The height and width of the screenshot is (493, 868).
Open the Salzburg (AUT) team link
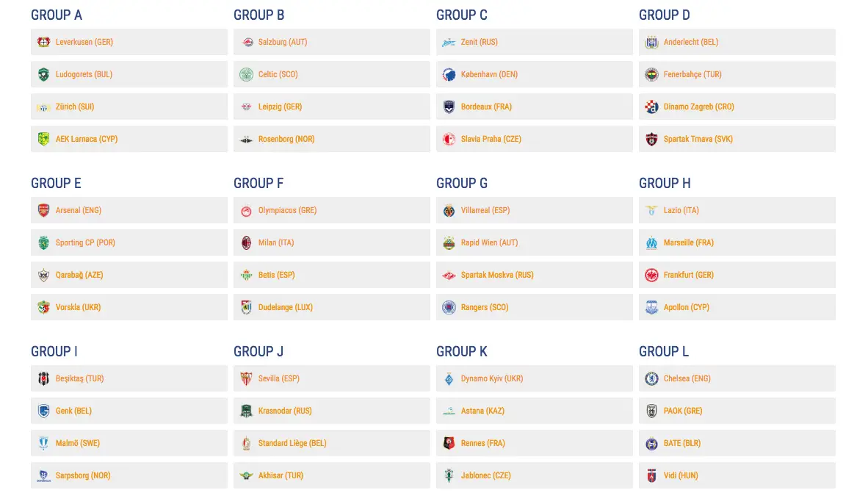[283, 42]
